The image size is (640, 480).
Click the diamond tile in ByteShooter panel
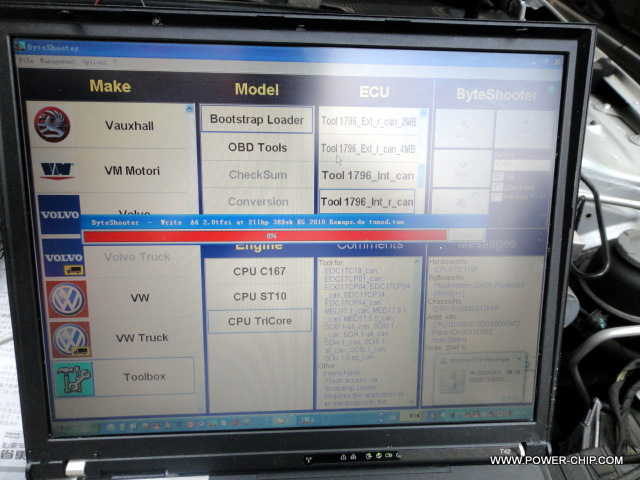pyautogui.click(x=462, y=168)
